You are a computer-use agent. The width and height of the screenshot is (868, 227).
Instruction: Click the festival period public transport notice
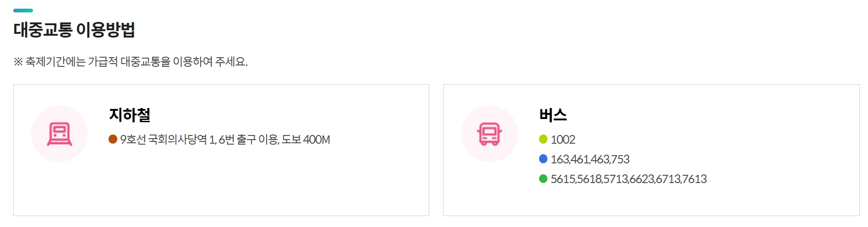point(131,62)
